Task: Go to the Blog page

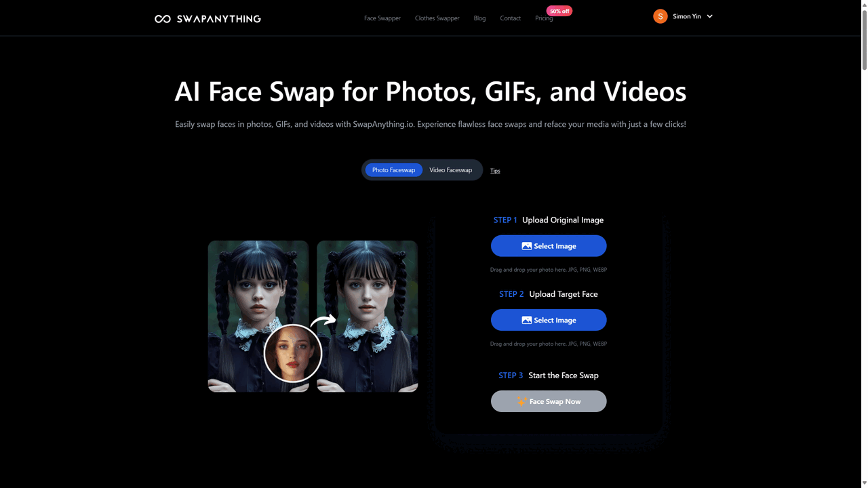Action: [479, 18]
